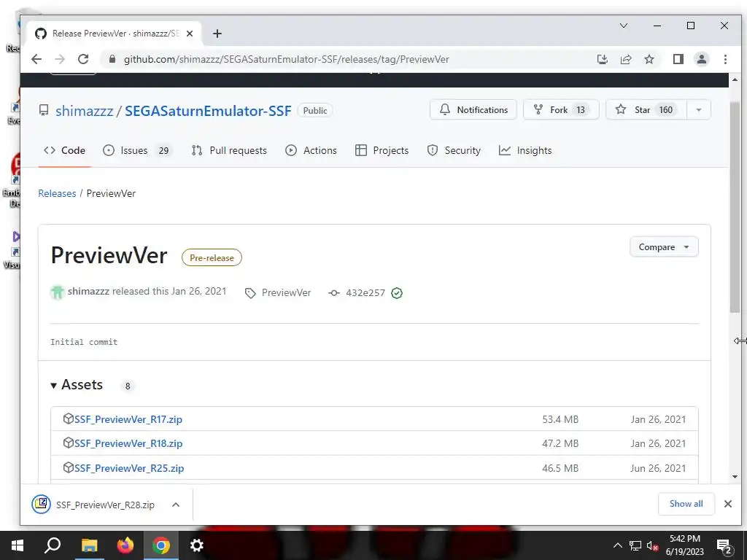Image resolution: width=747 pixels, height=560 pixels.
Task: Click the scrollbar down arrow
Action: click(735, 477)
